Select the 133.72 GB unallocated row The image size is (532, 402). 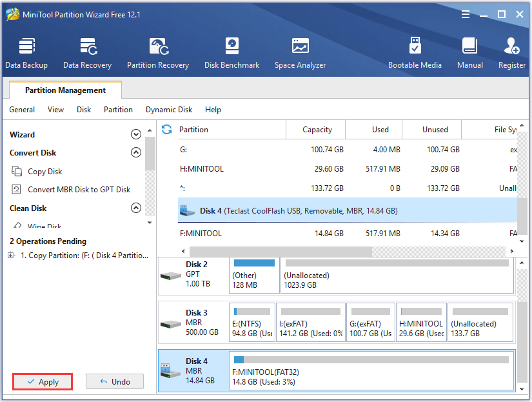tap(348, 188)
